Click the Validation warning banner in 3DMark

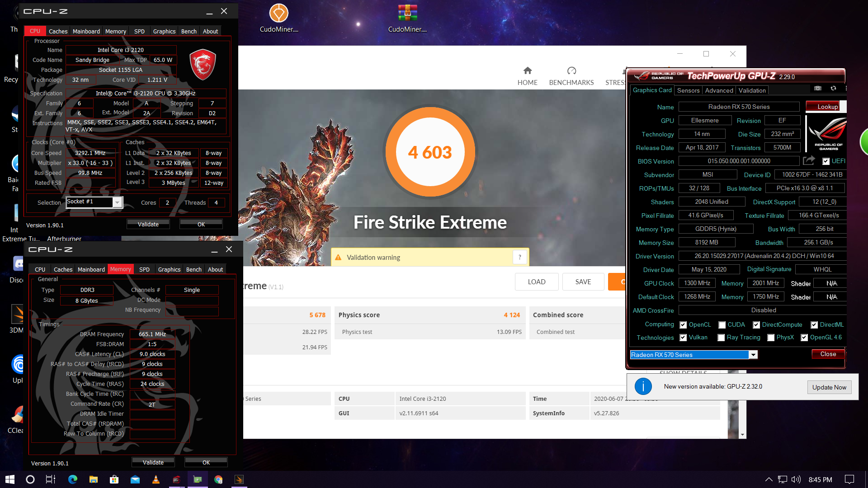point(430,257)
